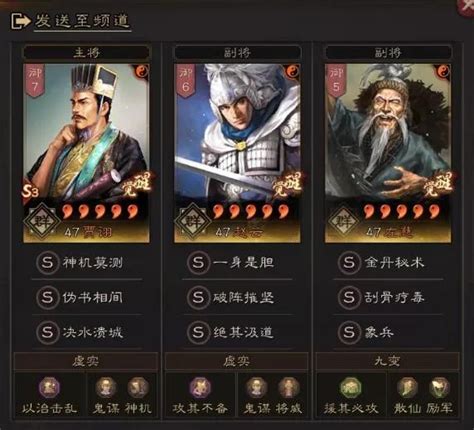Close the formation panel
Screen dimensions: 474x430
pyautogui.click(x=467, y=6)
